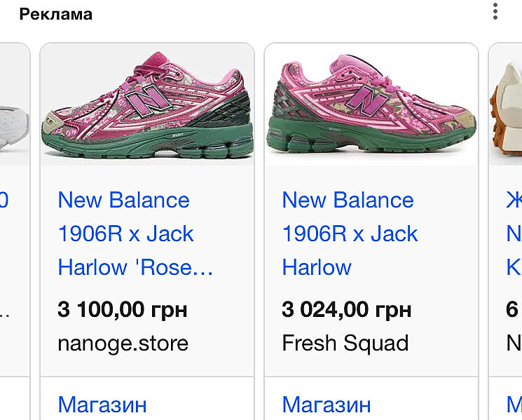Open the cut-off product title on the leftmost card
522x420 pixels.
tap(4, 201)
